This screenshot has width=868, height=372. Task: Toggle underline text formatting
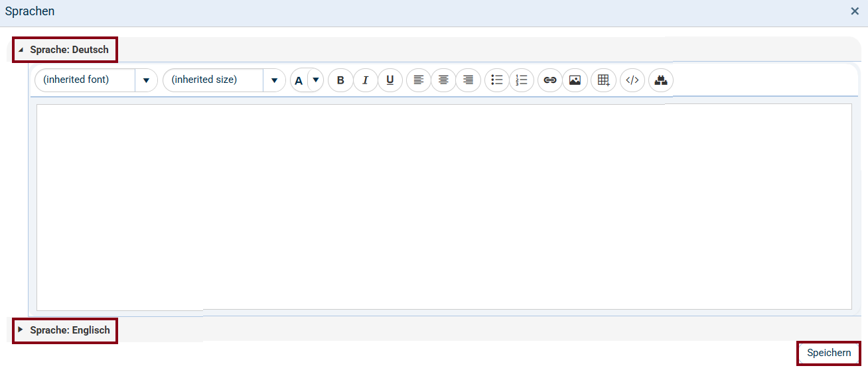point(390,80)
